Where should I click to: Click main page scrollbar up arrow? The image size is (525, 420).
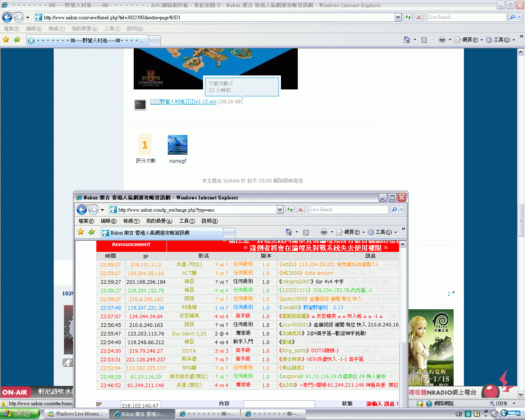coord(521,52)
